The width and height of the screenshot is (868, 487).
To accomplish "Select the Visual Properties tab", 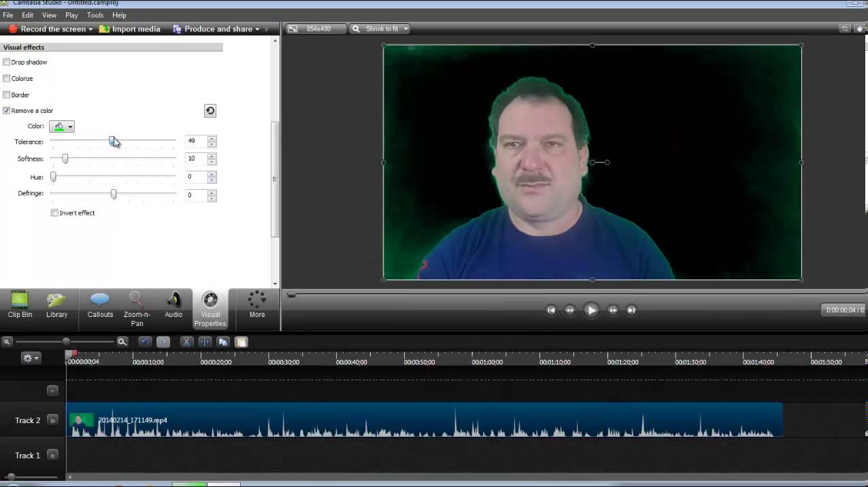I will click(210, 309).
